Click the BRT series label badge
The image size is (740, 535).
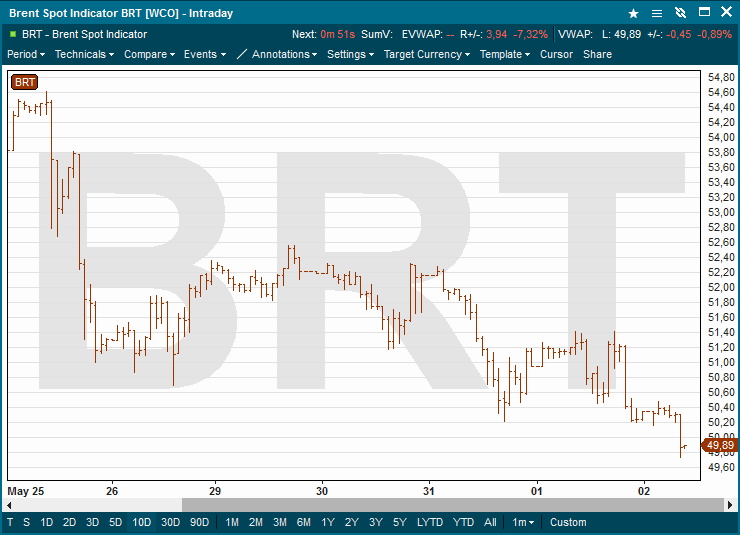24,82
